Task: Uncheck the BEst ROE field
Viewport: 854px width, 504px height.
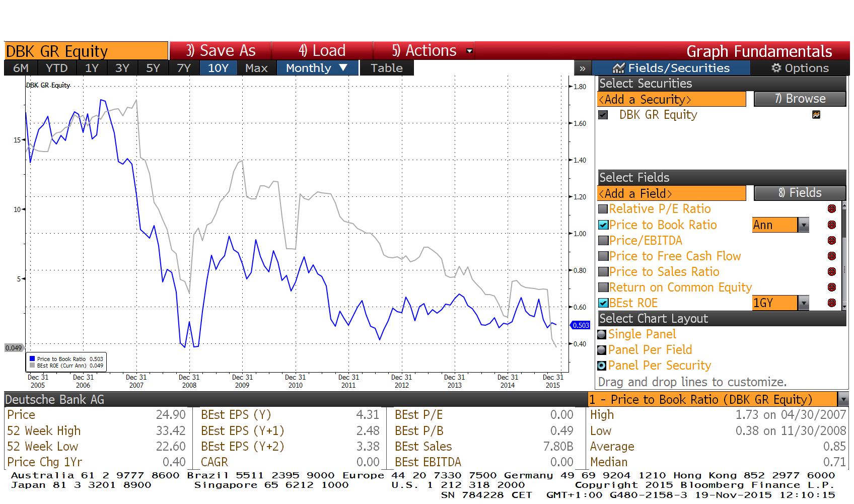Action: [603, 303]
